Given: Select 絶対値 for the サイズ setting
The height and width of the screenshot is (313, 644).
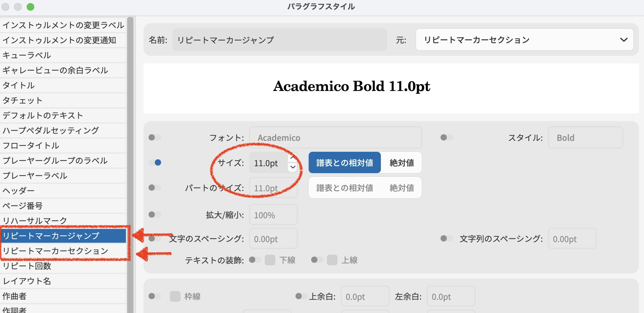Looking at the screenshot, I should coord(402,163).
